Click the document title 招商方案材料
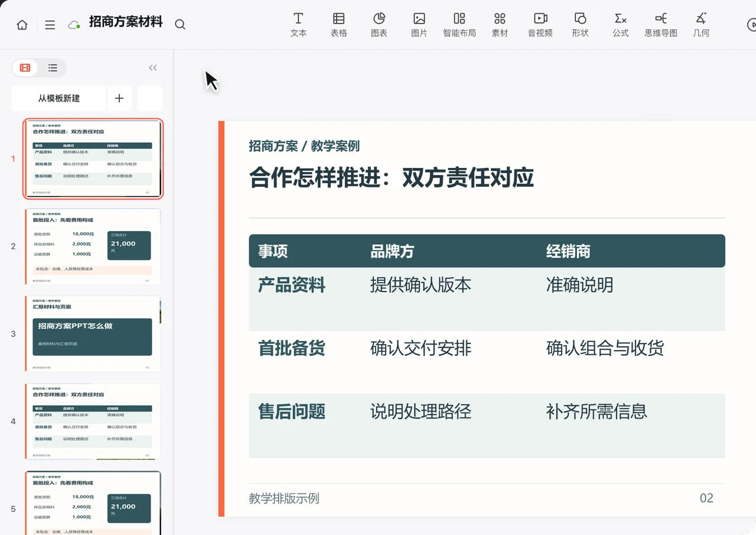The height and width of the screenshot is (535, 756). 126,22
